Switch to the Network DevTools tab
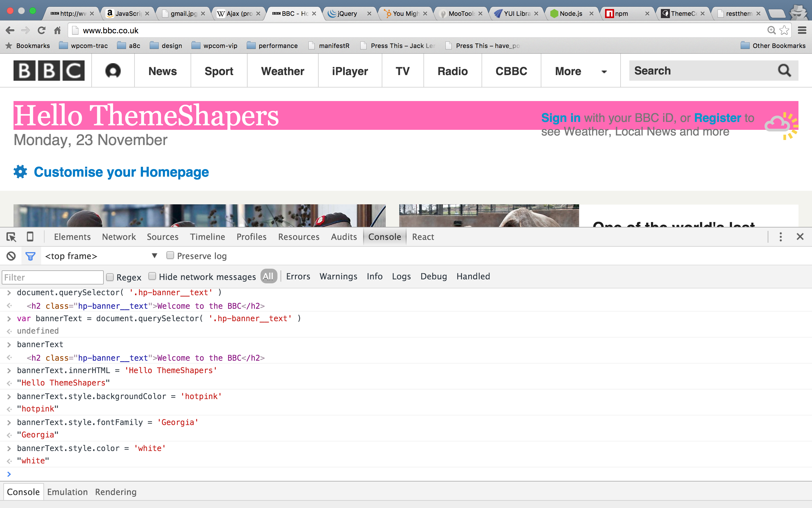Viewport: 812px width, 508px height. tap(119, 237)
